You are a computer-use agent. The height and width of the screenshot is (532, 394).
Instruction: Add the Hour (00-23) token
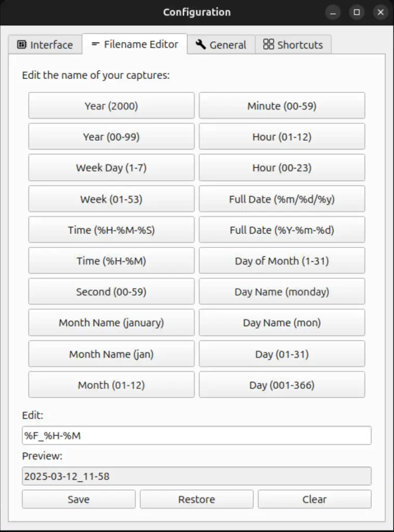pos(282,168)
